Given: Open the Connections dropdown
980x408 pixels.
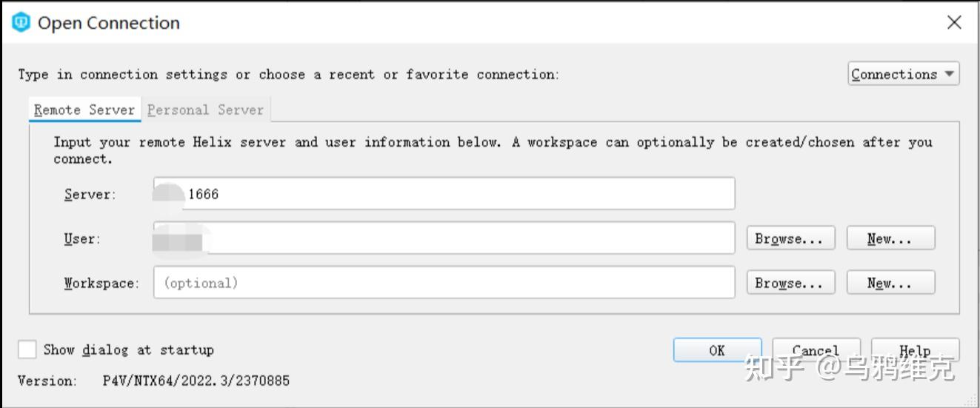Looking at the screenshot, I should (x=903, y=74).
